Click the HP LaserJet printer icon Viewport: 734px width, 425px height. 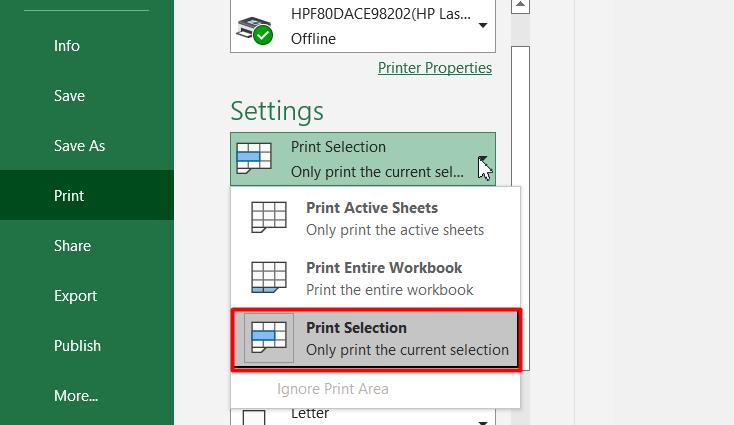click(x=255, y=30)
